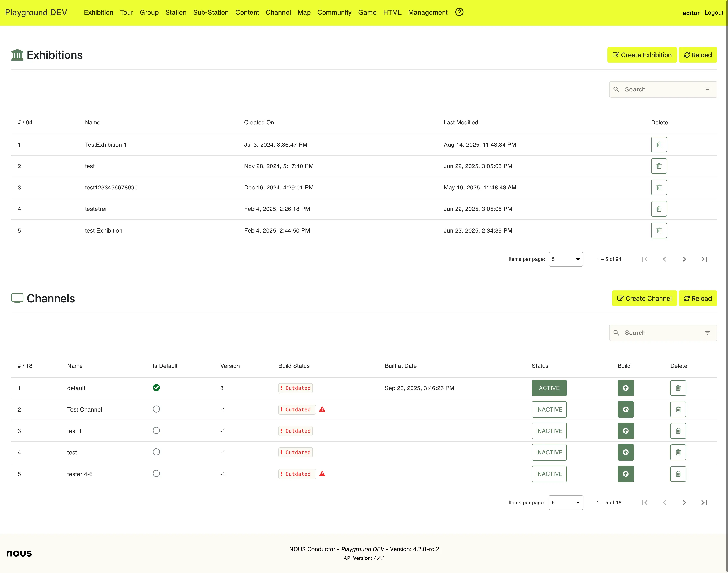Open Channels items per page dropdown
The height and width of the screenshot is (573, 728).
(566, 503)
